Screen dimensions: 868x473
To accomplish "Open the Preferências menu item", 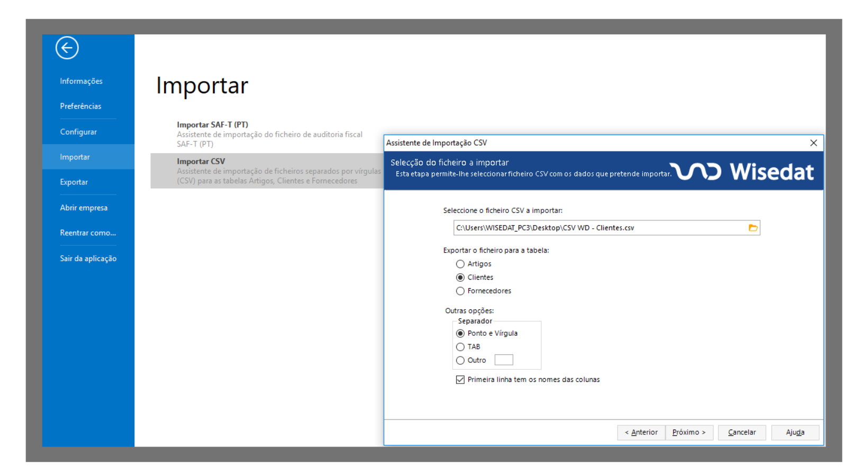I will click(x=80, y=106).
